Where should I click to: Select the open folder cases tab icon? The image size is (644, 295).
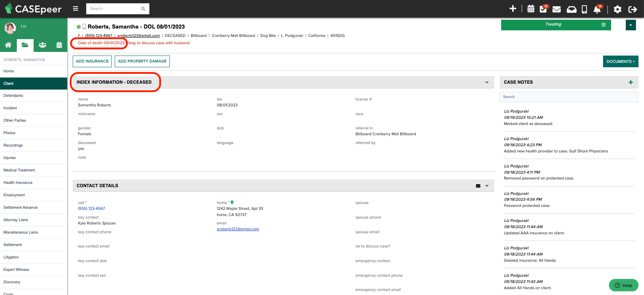[x=25, y=45]
